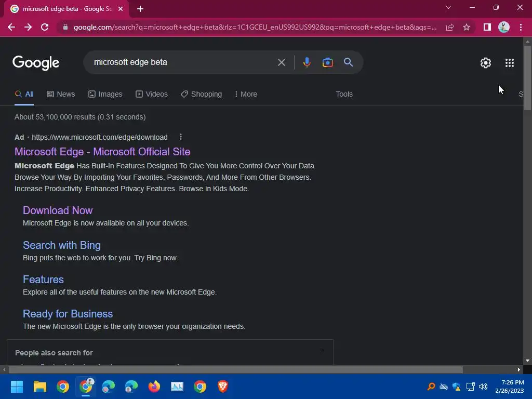The height and width of the screenshot is (399, 532).
Task: Go back to the previous page
Action: click(11, 27)
